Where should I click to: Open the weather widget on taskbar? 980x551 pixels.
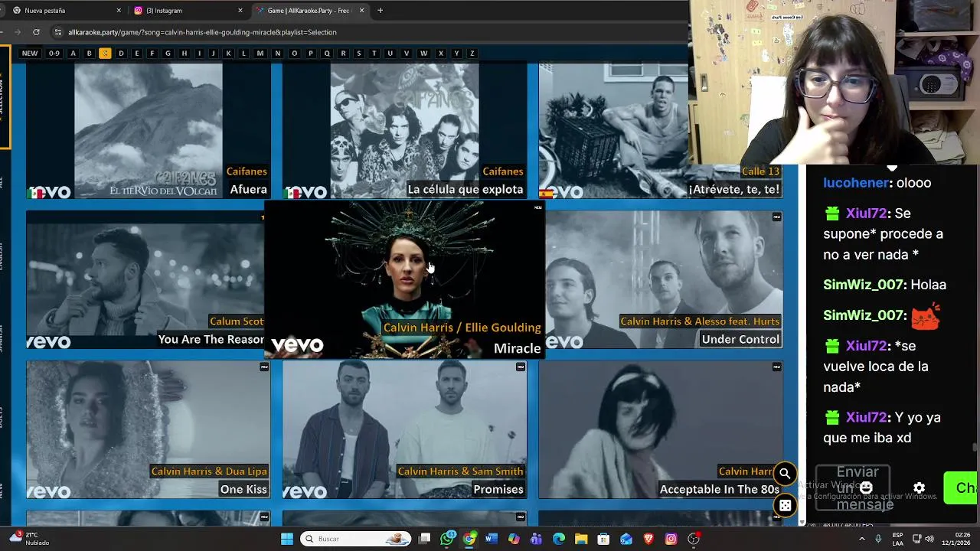(x=29, y=539)
